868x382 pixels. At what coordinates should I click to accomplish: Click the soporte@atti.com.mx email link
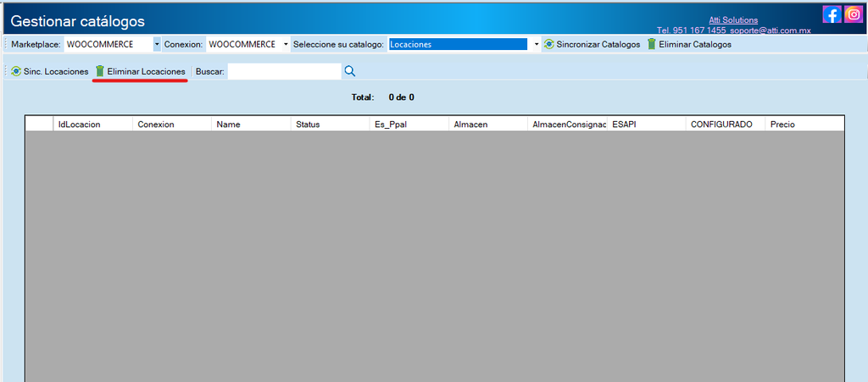coord(770,30)
